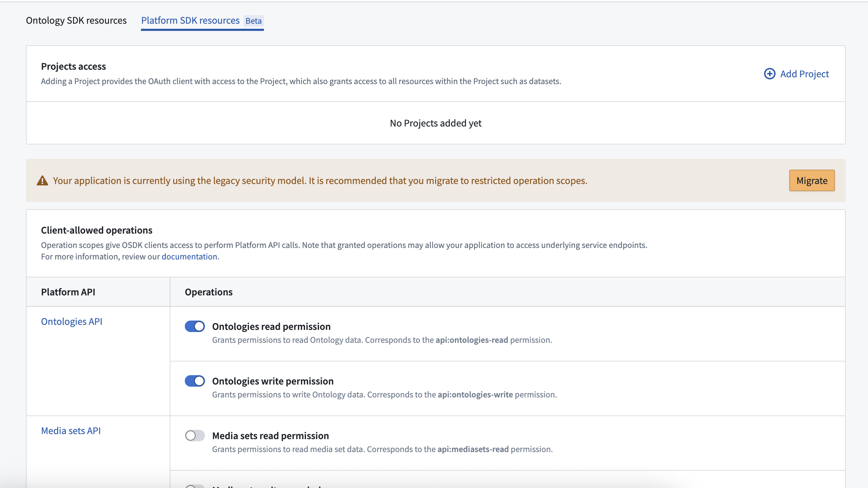Open the documentation link
Screen dimensions: 868x488
[189, 256]
